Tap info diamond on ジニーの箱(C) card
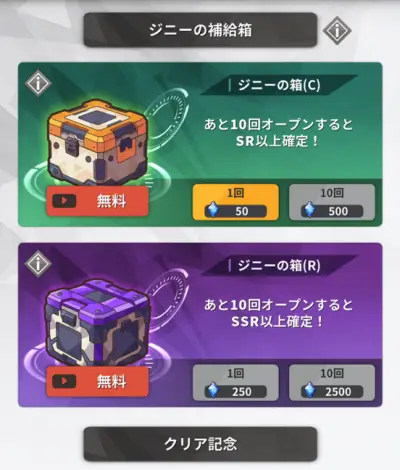Viewport: 400px width, 470px height. point(38,83)
